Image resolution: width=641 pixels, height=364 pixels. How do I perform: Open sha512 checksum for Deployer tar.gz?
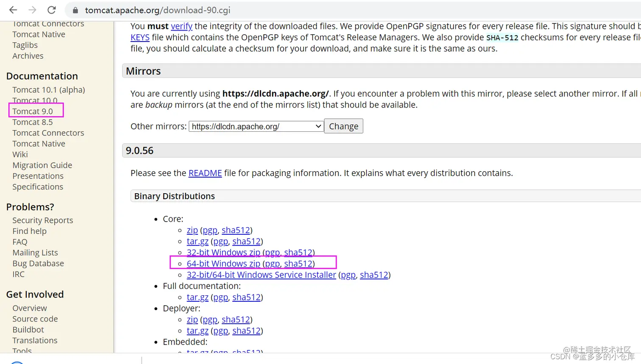246,331
